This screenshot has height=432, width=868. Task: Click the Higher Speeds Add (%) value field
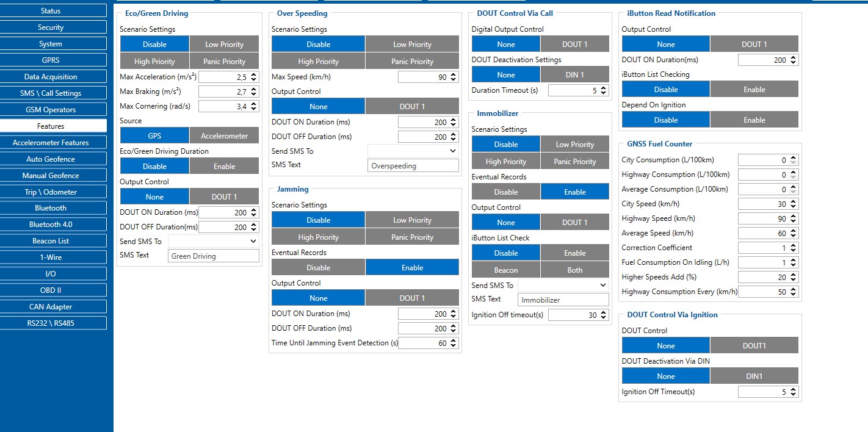(x=762, y=277)
